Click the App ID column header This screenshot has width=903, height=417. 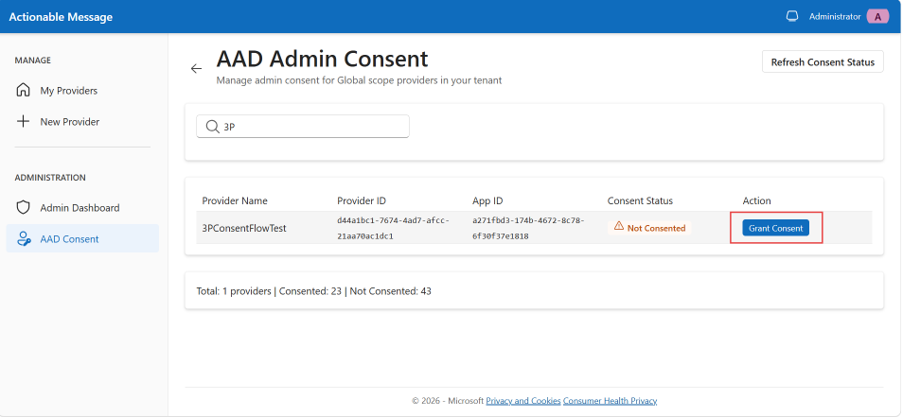[x=488, y=201]
